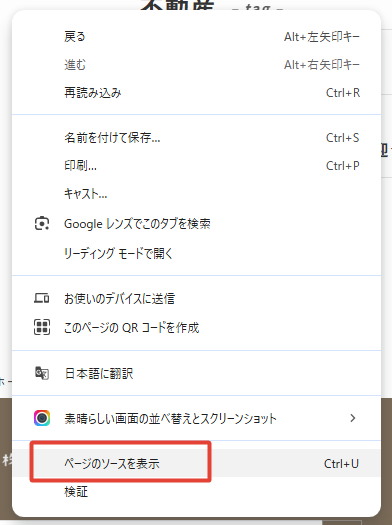
Task: Open リーディング モードで開く
Action: (x=197, y=253)
